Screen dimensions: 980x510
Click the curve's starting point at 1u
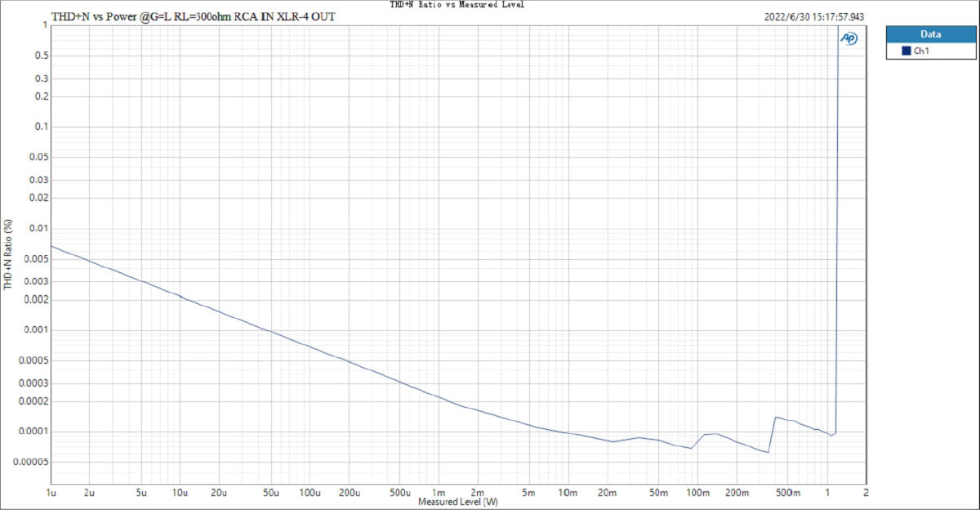[51, 245]
